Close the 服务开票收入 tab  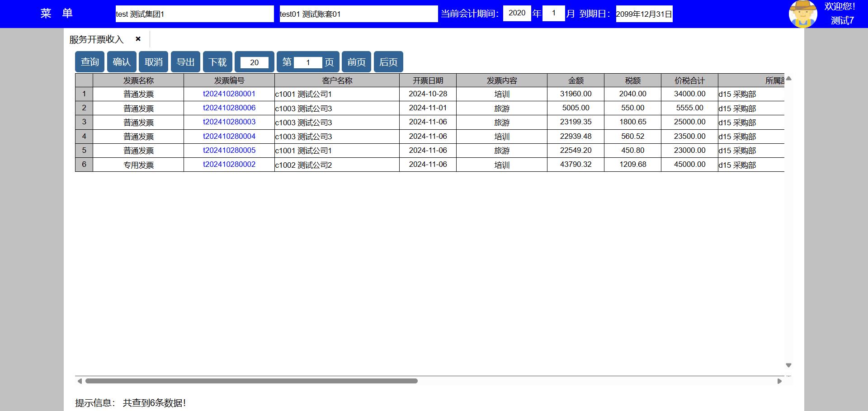138,39
